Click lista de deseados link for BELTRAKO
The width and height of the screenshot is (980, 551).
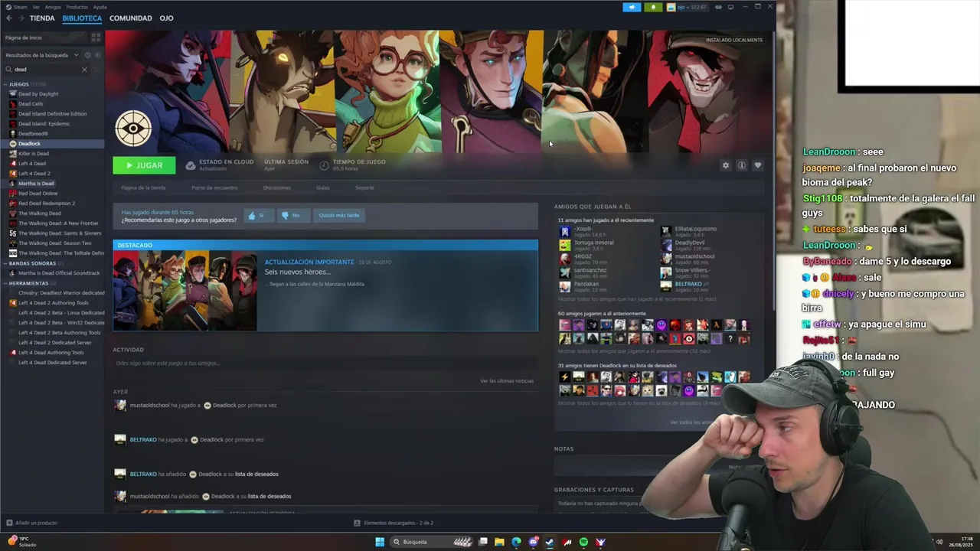257,474
